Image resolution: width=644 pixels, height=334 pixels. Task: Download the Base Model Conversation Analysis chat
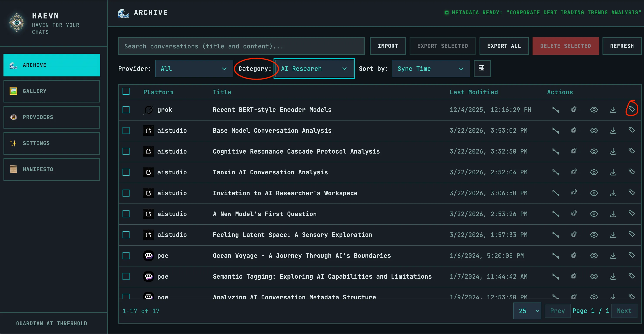click(x=613, y=130)
